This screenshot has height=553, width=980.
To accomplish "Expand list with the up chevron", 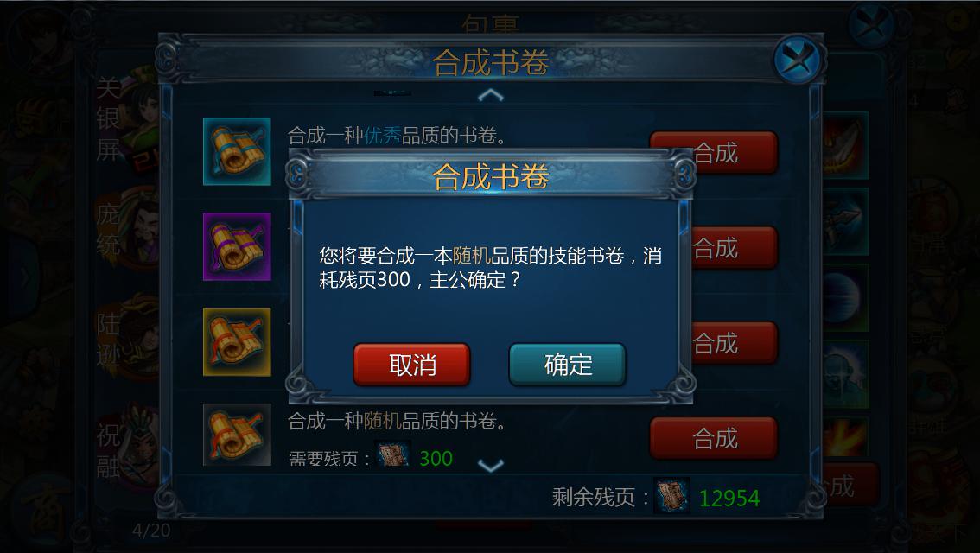I will pyautogui.click(x=491, y=95).
